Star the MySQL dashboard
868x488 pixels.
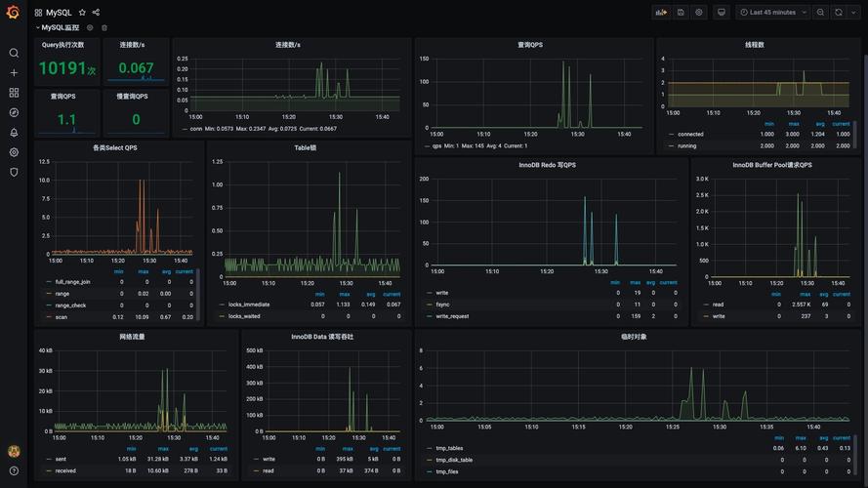click(82, 13)
